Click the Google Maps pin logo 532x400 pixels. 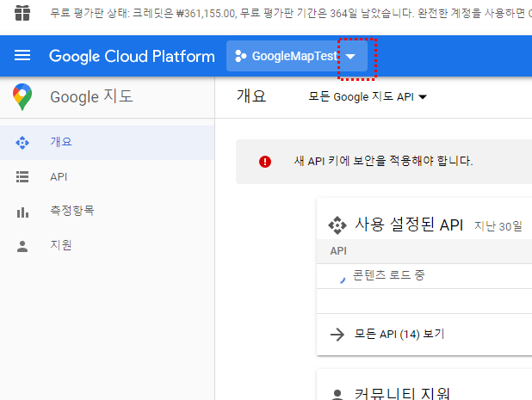coord(22,97)
